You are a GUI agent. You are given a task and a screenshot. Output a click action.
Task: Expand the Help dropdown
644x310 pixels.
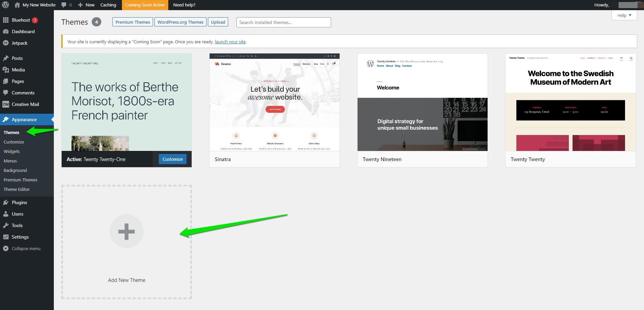click(624, 15)
